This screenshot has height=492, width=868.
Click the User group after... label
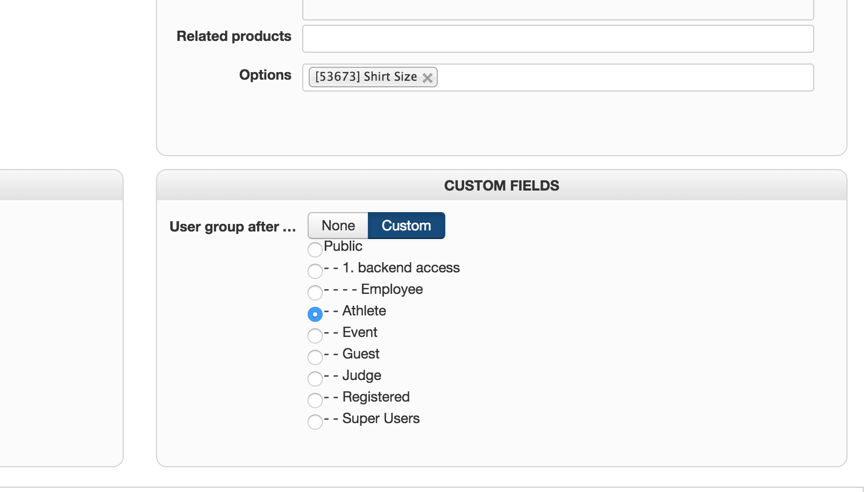point(232,227)
